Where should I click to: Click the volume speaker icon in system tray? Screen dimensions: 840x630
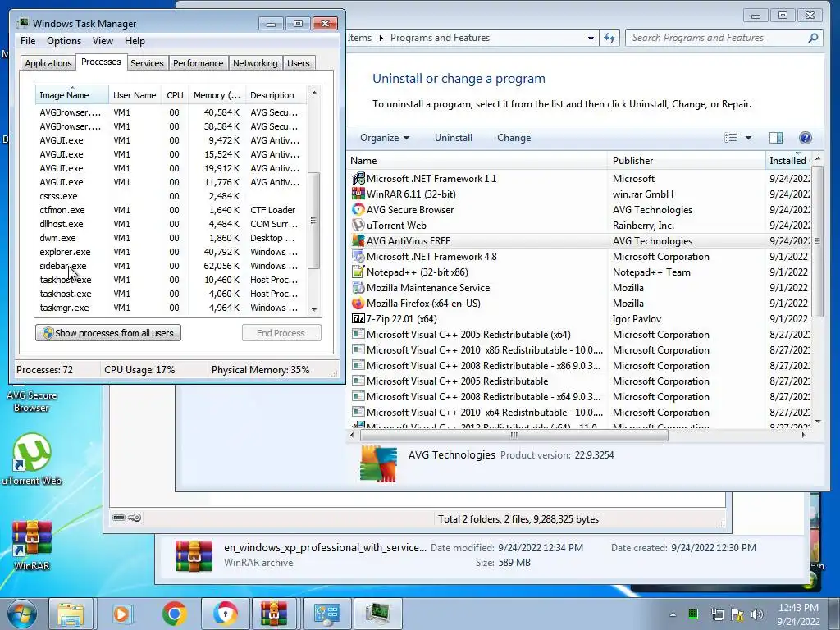click(x=756, y=614)
